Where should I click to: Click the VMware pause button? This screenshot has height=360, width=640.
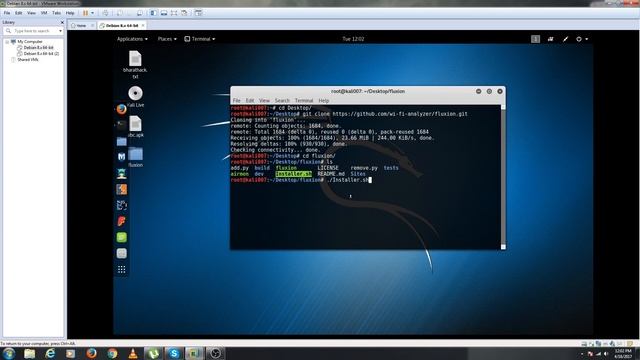85,13
